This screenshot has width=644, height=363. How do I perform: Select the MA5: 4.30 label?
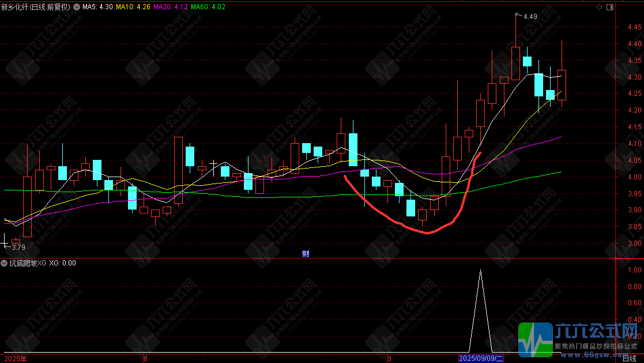[x=97, y=7]
